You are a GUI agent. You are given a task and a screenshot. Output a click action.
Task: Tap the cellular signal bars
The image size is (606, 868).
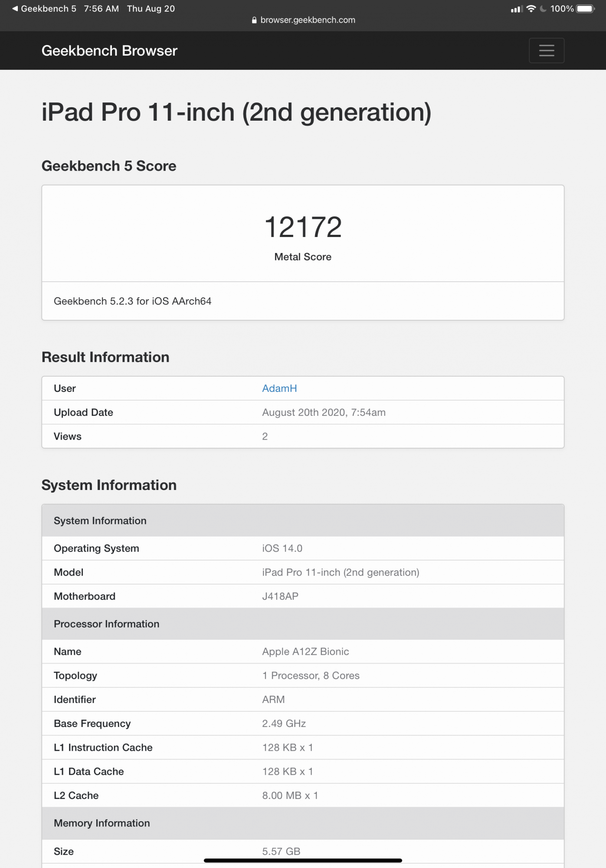(517, 9)
